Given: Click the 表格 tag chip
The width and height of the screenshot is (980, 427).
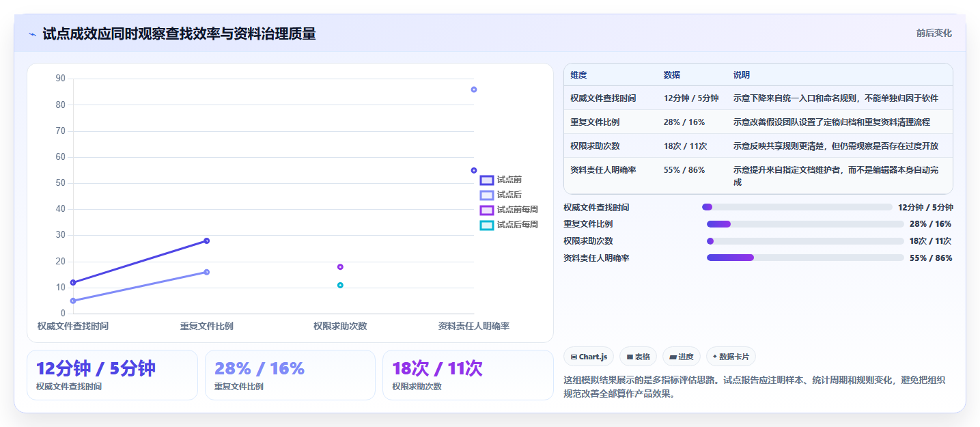Looking at the screenshot, I should point(638,357).
